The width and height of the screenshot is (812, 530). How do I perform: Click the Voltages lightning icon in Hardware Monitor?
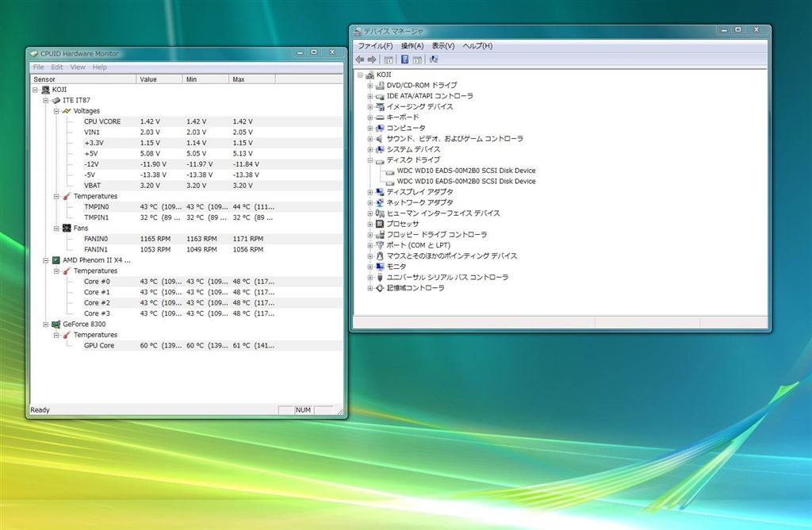click(x=67, y=111)
